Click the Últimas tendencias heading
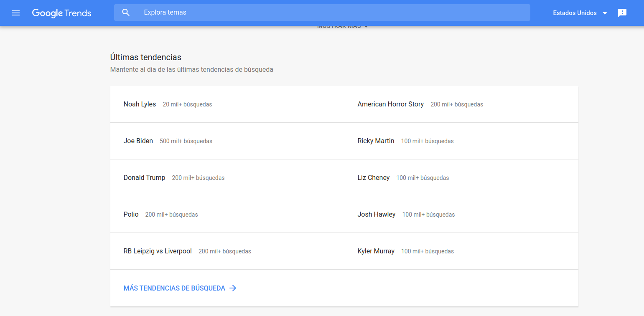 (145, 57)
